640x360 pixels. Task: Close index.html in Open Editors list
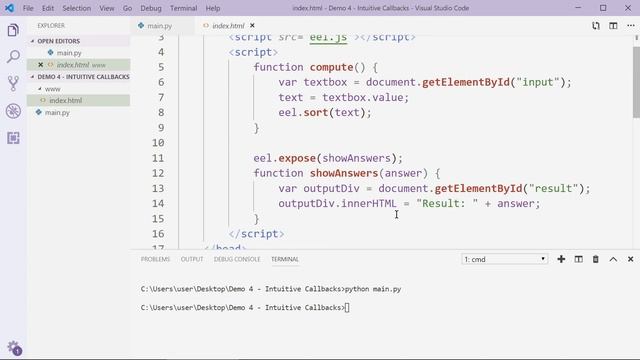(40, 64)
